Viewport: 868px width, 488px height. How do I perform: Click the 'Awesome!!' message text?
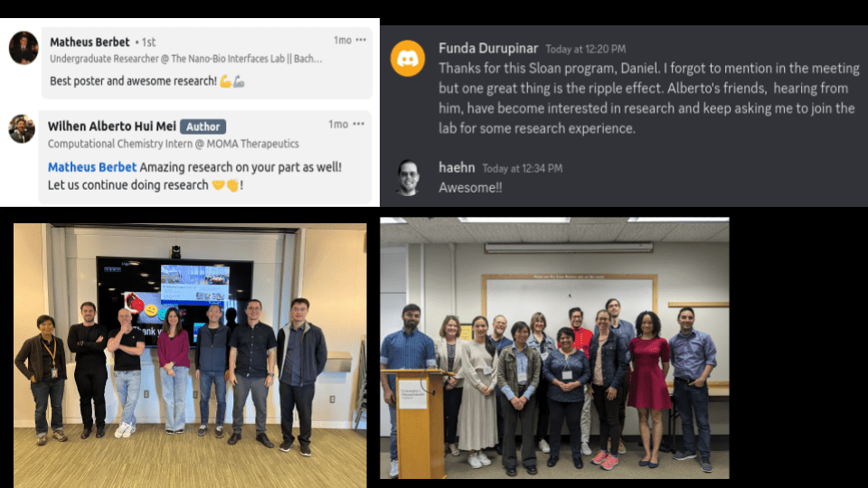pyautogui.click(x=470, y=188)
